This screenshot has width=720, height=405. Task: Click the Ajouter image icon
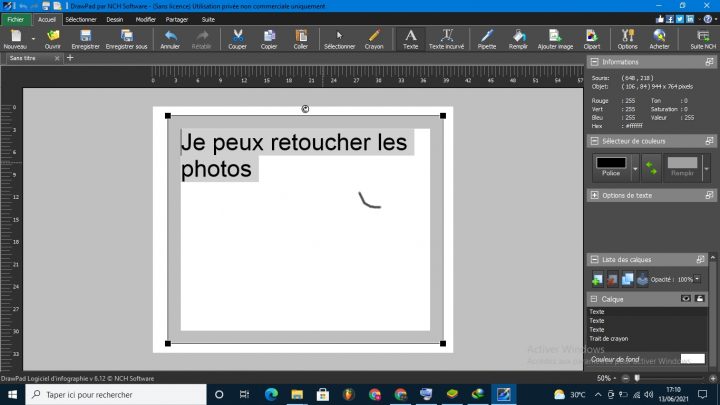click(555, 39)
